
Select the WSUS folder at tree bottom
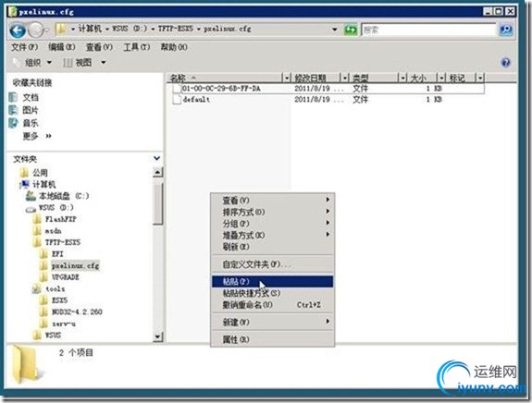tap(54, 336)
